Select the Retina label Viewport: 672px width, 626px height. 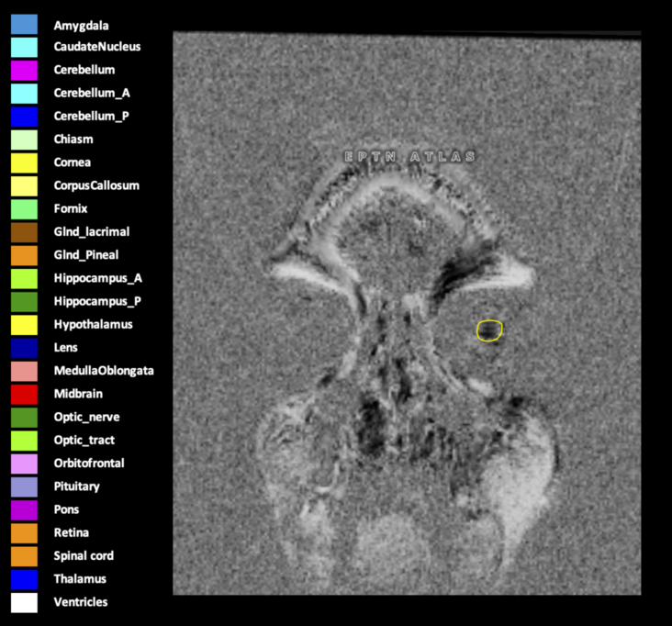[x=71, y=532]
